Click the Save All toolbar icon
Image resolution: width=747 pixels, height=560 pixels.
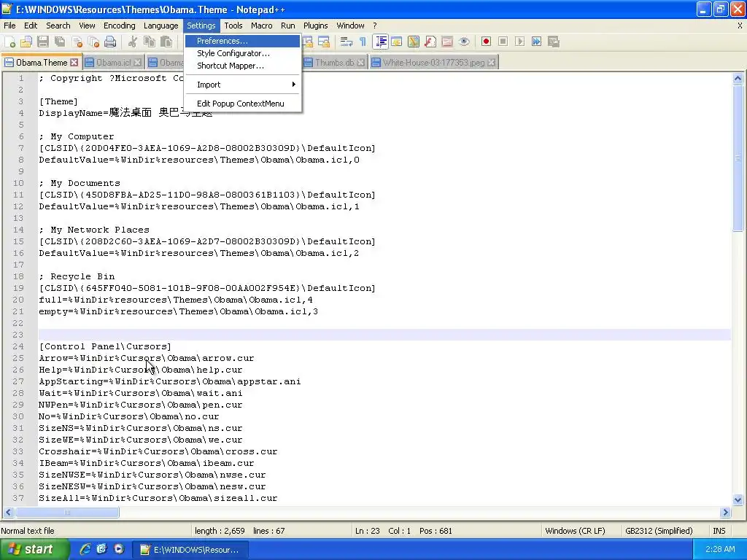(60, 42)
